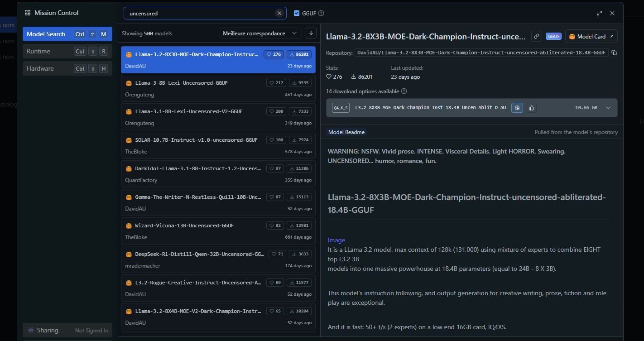The height and width of the screenshot is (341, 644).
Task: Click the Image link in readme
Action: point(336,240)
